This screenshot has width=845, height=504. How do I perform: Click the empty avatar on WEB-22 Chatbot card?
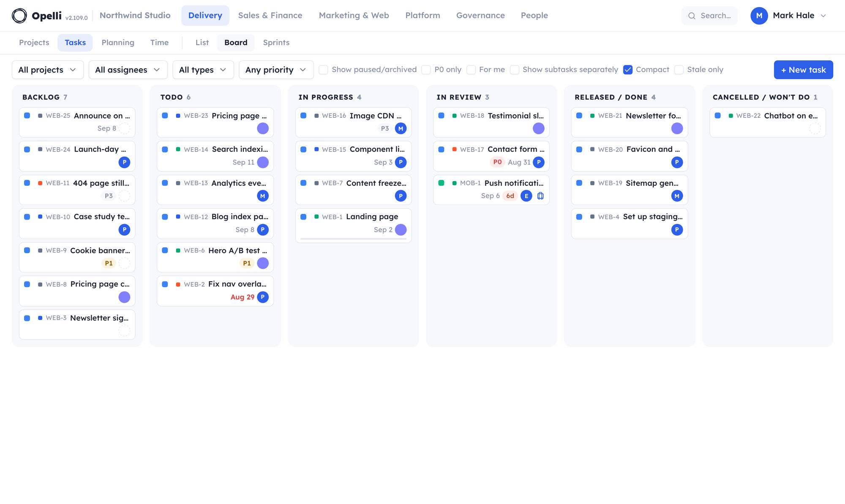(815, 128)
